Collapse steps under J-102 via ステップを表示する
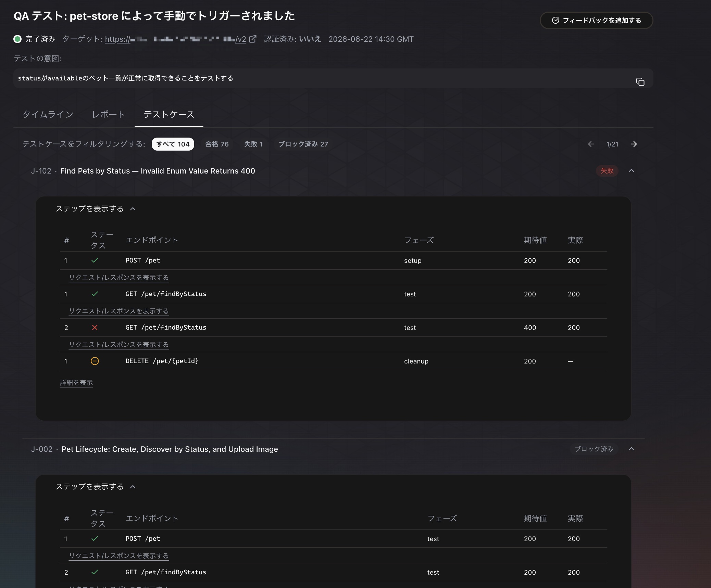The height and width of the screenshot is (588, 711). [96, 209]
